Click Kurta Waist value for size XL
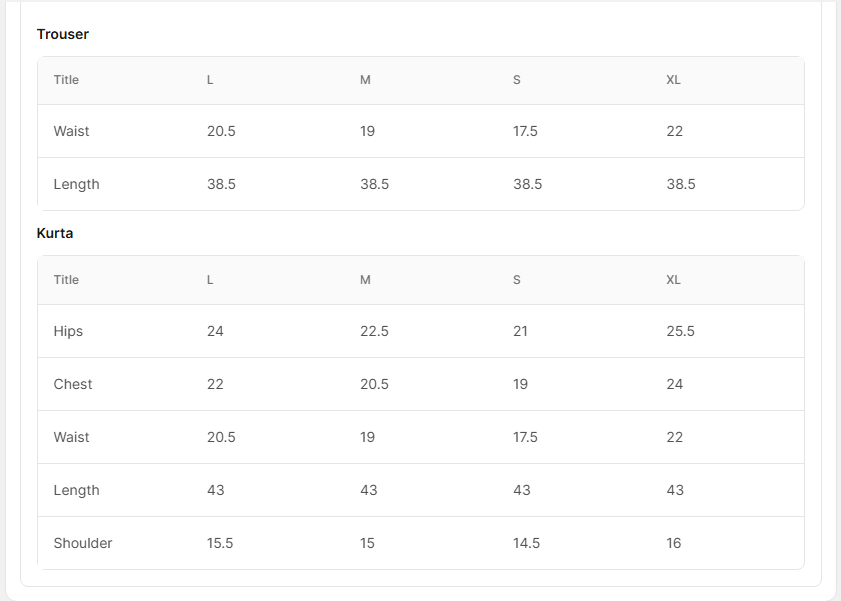Screen dimensions: 841x601 (674, 437)
